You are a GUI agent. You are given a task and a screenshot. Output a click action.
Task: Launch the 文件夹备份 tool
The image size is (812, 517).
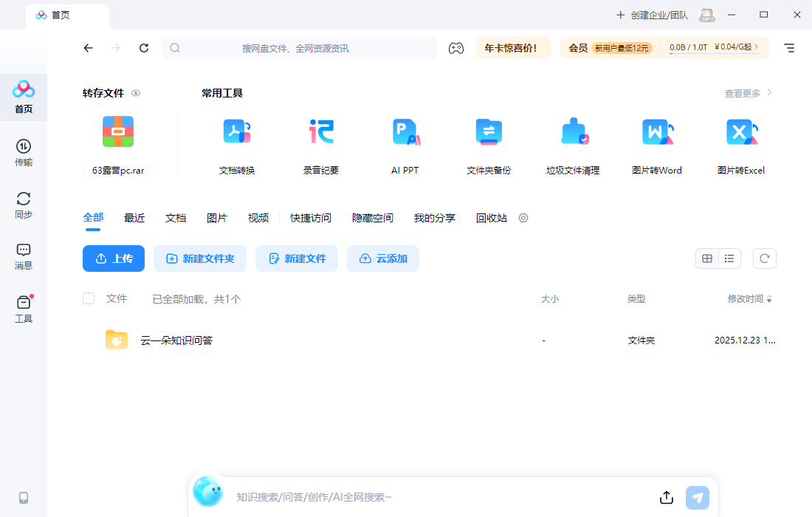tap(489, 131)
